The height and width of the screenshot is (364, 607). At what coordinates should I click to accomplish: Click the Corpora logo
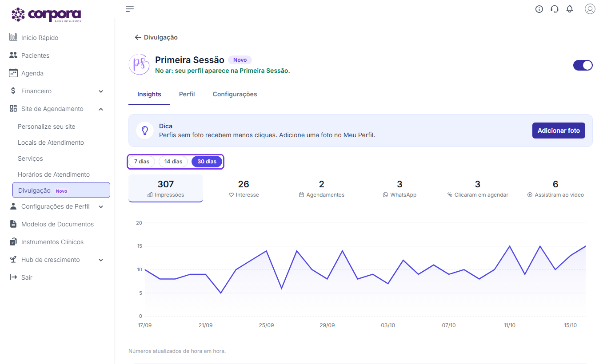(x=46, y=15)
